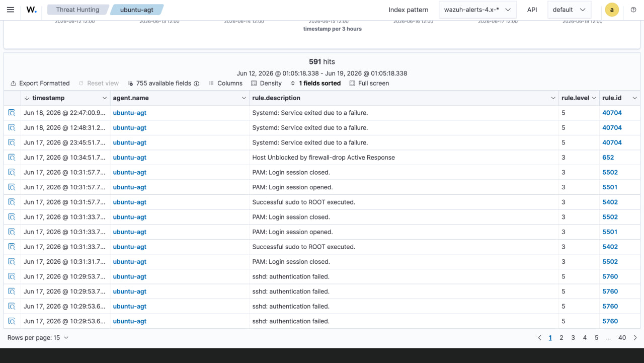Inspect the Jun 18 22:47:00 alert document
Screen dimensions: 644x363
click(x=12, y=113)
